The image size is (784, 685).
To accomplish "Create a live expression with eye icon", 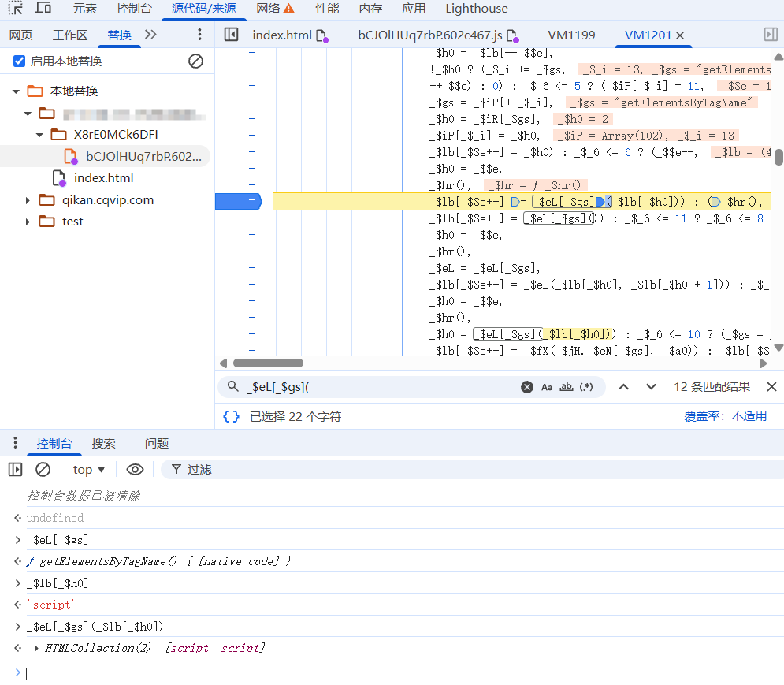I will [x=135, y=470].
